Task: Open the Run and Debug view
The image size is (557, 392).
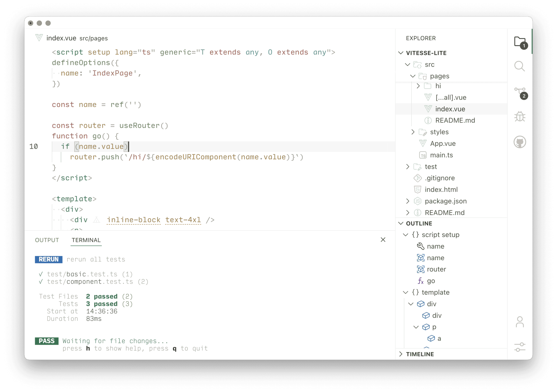Action: [520, 116]
